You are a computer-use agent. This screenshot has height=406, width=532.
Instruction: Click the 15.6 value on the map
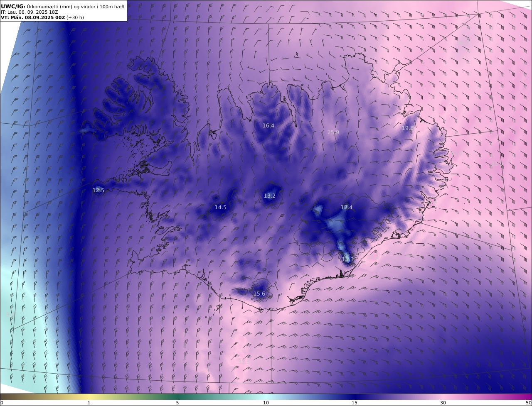259,293
